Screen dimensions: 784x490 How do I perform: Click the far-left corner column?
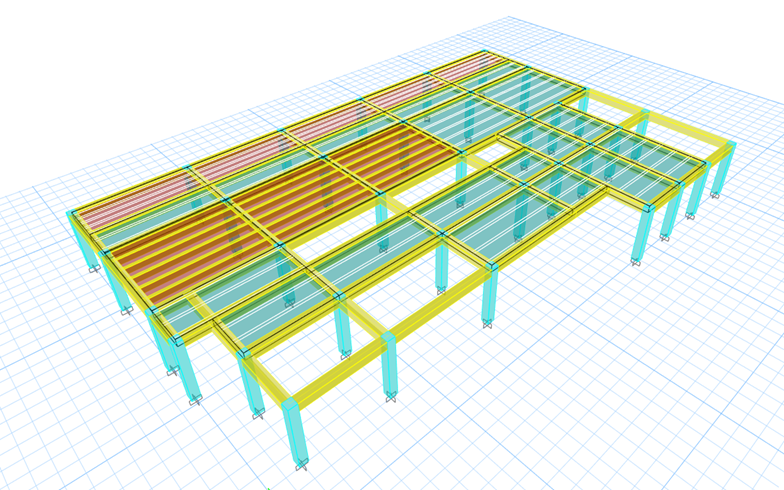(82, 240)
